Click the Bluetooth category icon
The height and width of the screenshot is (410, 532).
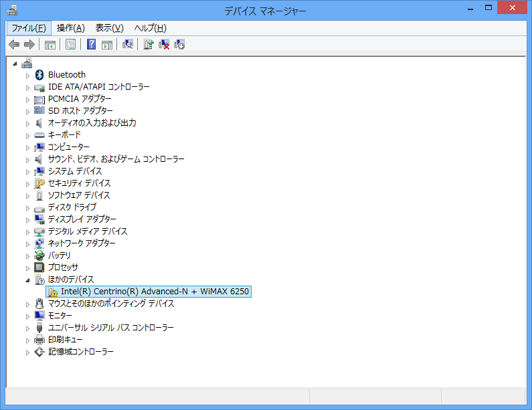(x=39, y=75)
